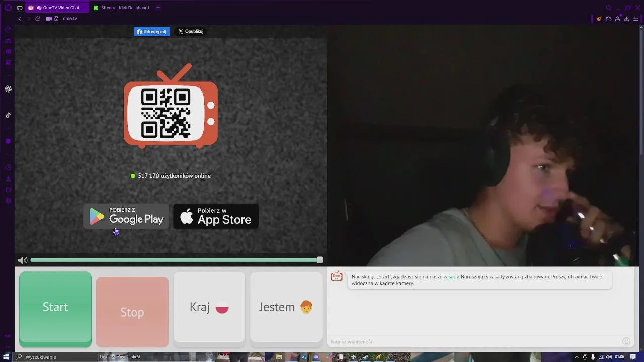The image size is (644, 362).
Task: Open the emoji picker smiley
Action: pos(626,341)
